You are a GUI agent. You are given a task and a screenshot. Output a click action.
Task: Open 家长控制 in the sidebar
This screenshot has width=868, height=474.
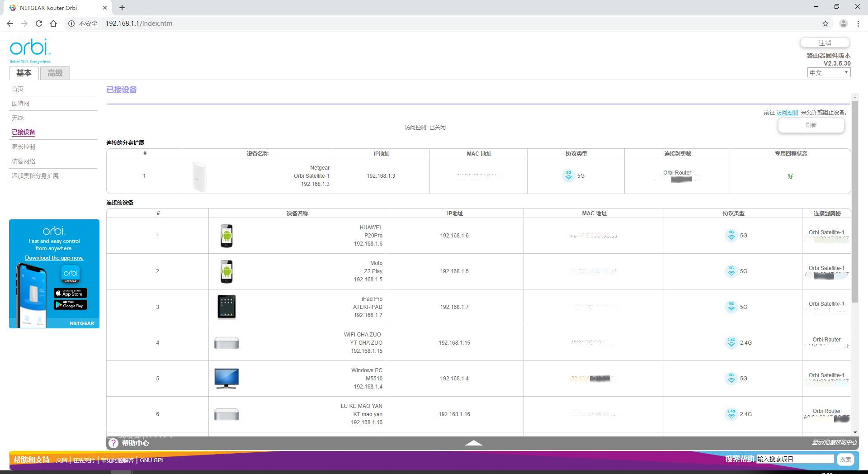(24, 147)
